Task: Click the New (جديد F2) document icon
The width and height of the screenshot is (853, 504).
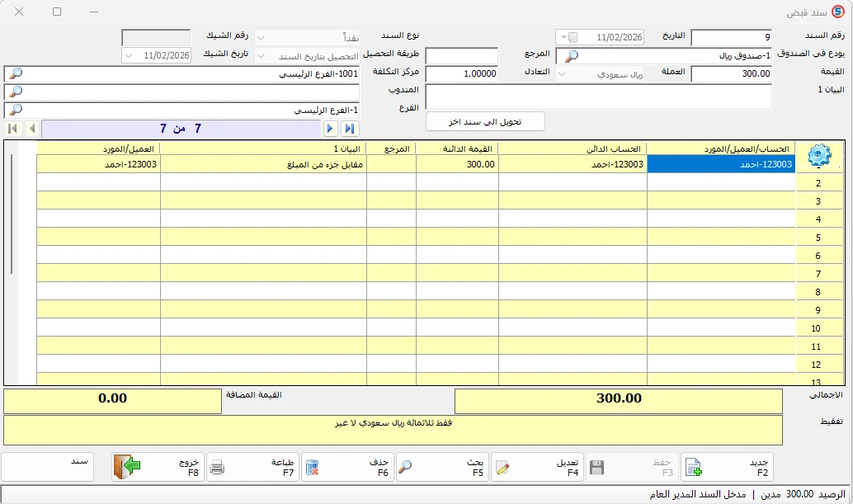Action: coord(694,467)
